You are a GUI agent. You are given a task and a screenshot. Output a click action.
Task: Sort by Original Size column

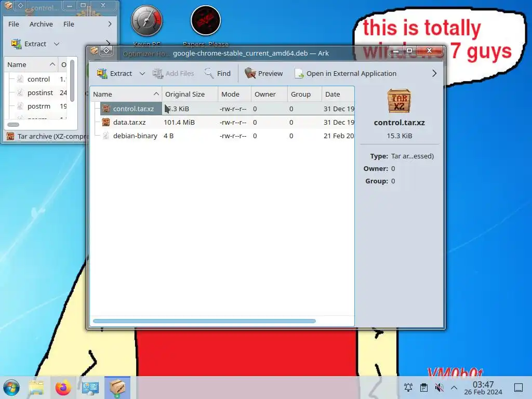pos(190,94)
